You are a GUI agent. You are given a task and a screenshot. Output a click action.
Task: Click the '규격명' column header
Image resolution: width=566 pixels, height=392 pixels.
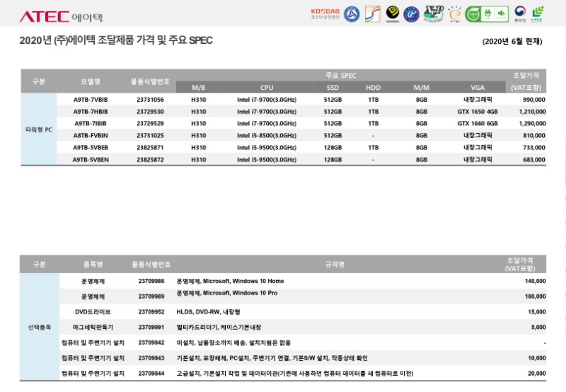[335, 265]
